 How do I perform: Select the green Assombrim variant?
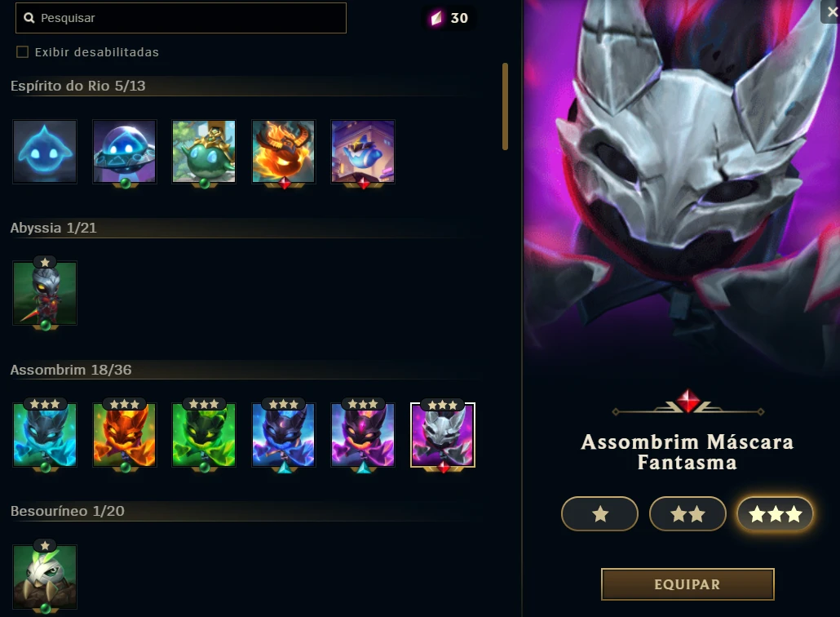point(204,435)
